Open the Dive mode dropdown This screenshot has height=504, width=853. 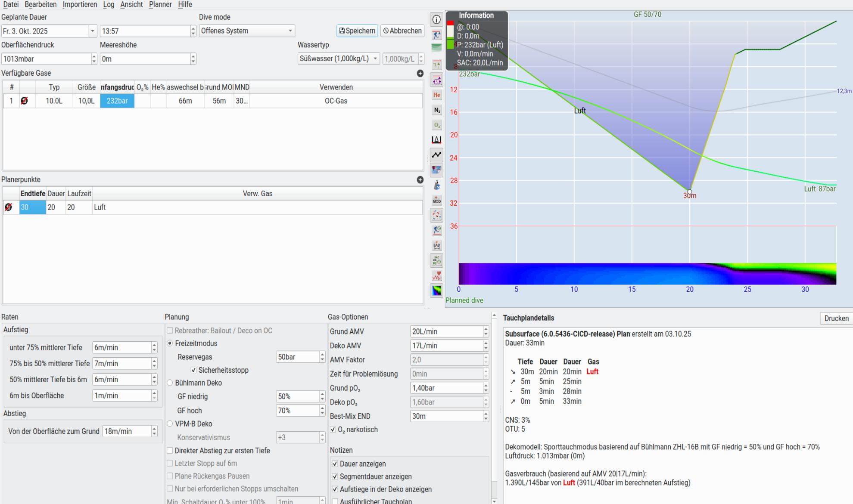pos(247,31)
